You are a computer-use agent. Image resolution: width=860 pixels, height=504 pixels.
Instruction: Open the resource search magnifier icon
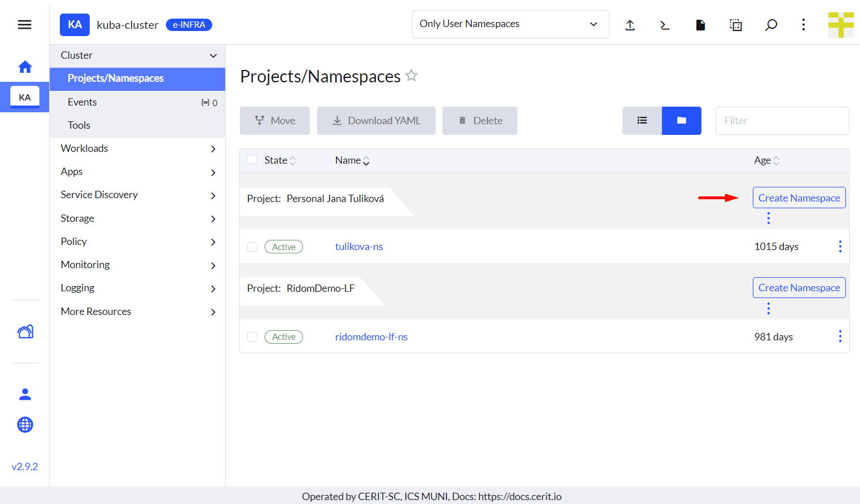771,25
